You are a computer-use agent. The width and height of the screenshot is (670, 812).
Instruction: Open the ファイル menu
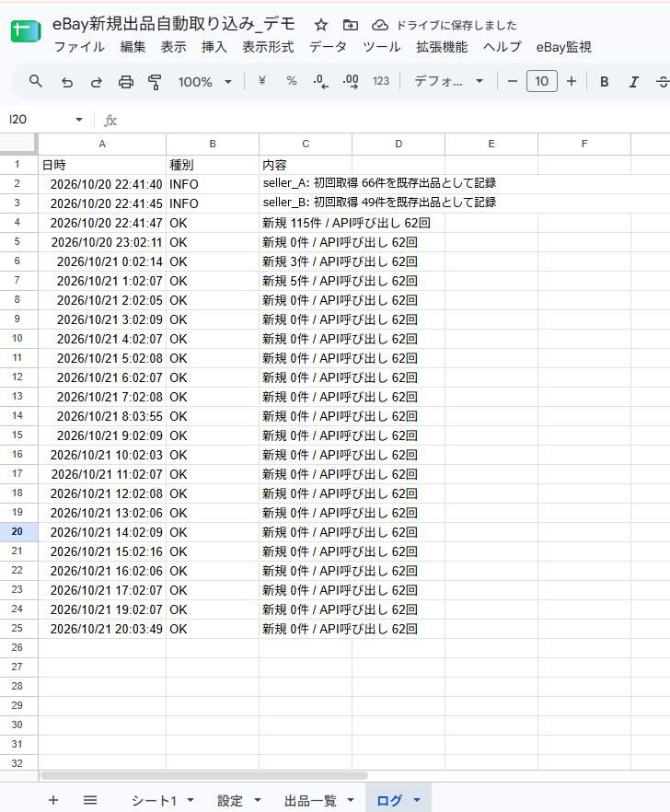[79, 47]
